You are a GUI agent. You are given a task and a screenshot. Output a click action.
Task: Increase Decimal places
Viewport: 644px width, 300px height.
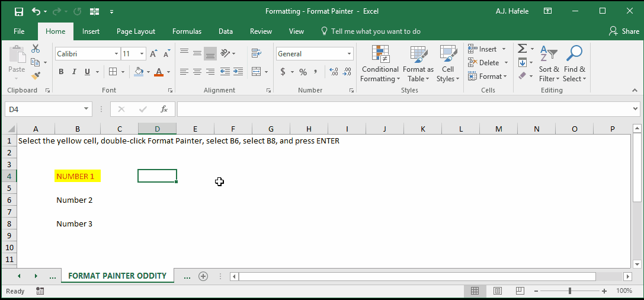(x=334, y=72)
